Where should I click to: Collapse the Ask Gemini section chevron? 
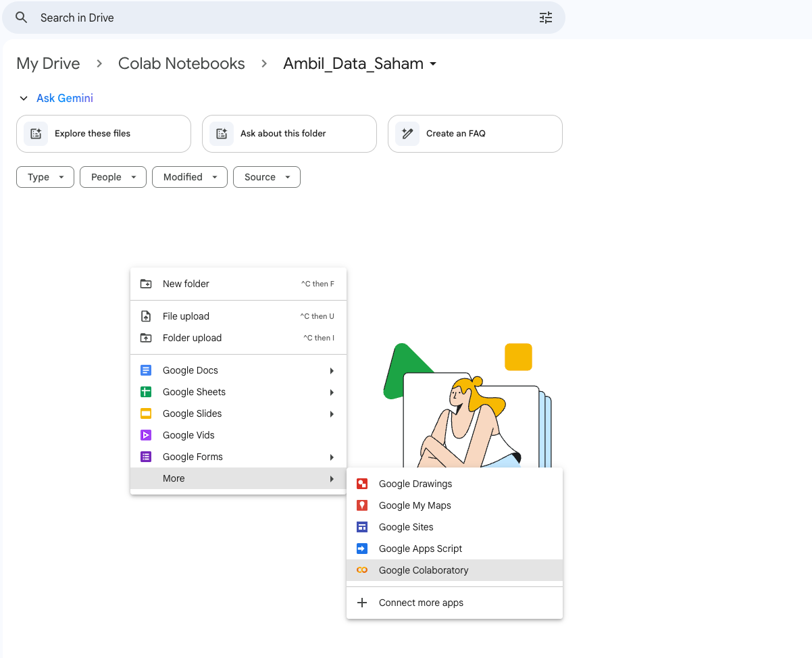coord(24,99)
